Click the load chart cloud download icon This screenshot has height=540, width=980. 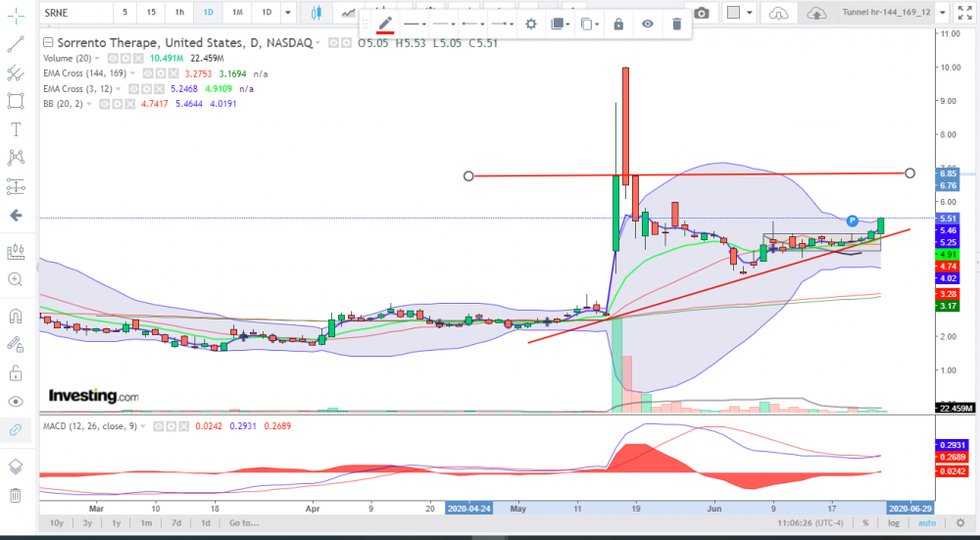(779, 13)
